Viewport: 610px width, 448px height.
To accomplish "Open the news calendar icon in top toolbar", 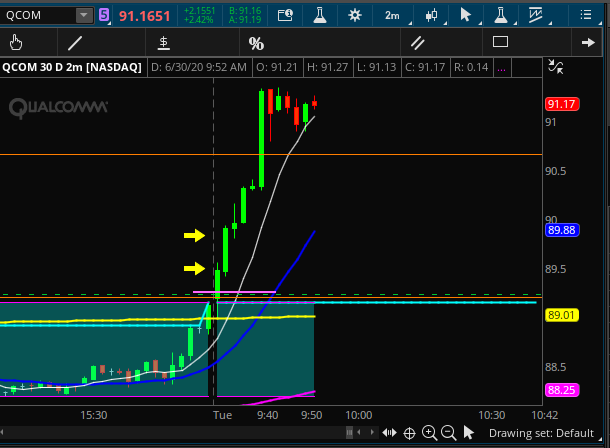I will coord(285,16).
